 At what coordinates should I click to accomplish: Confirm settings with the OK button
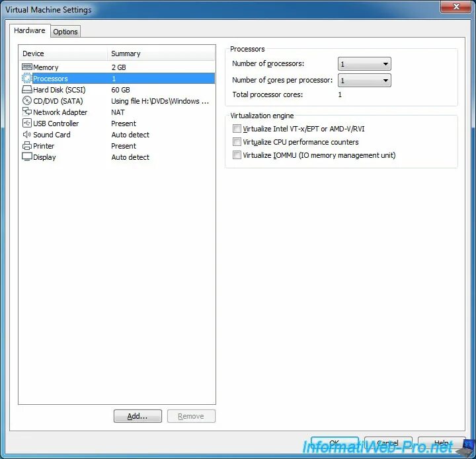click(335, 443)
